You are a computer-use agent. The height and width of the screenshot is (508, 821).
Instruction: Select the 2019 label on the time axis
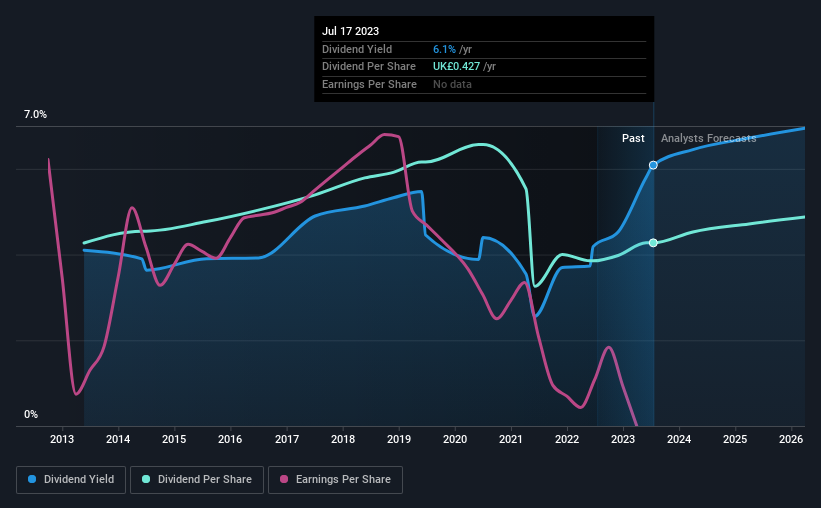click(x=399, y=439)
